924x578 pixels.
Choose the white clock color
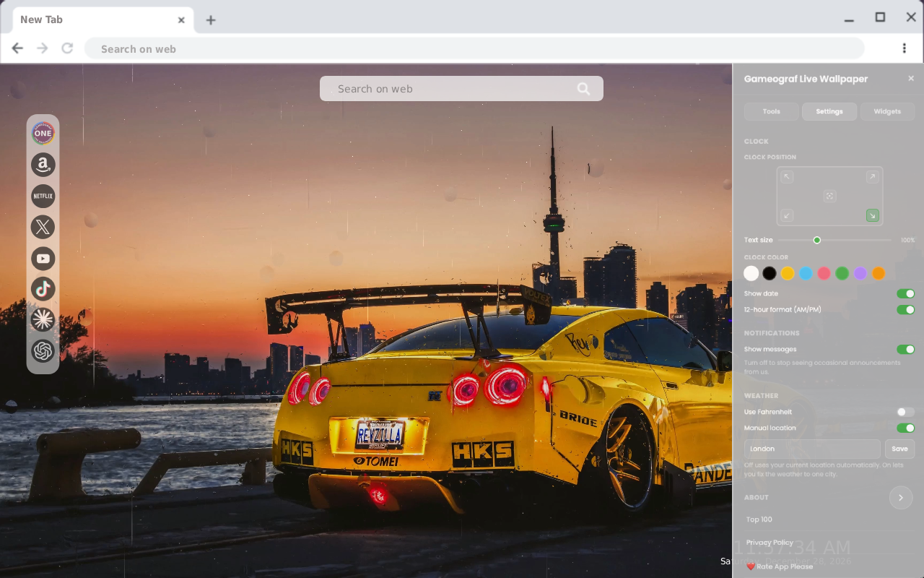click(751, 273)
